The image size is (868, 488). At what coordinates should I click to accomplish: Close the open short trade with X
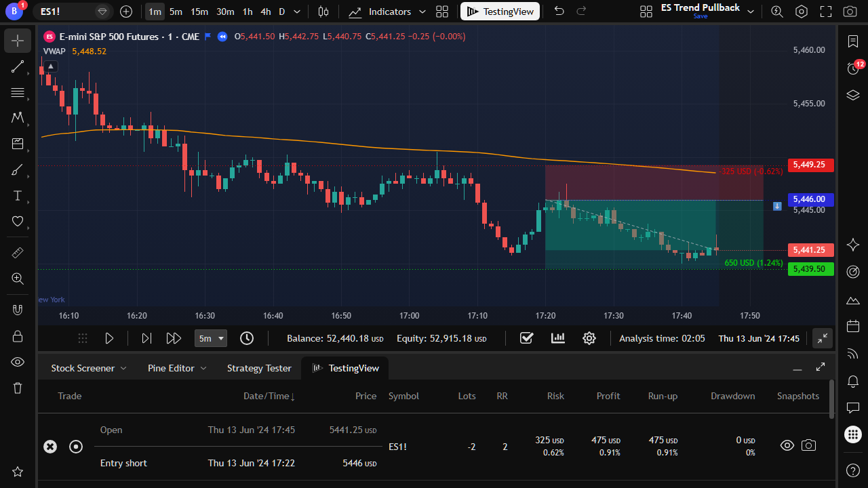point(50,446)
